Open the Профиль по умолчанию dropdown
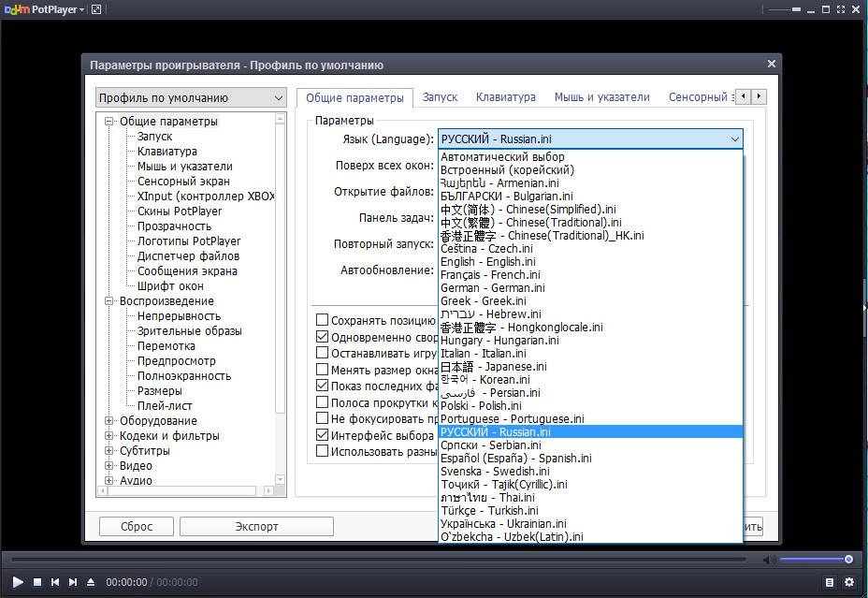 click(191, 98)
